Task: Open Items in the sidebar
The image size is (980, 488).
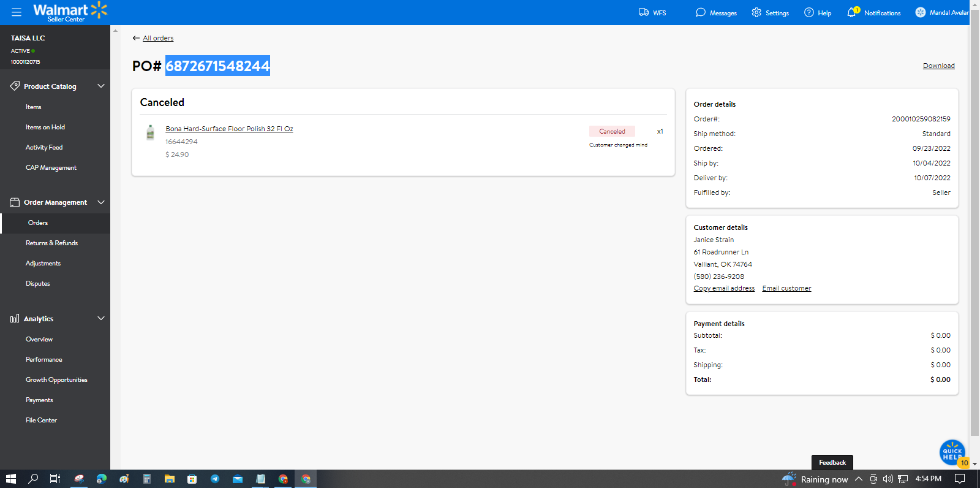Action: click(x=34, y=107)
